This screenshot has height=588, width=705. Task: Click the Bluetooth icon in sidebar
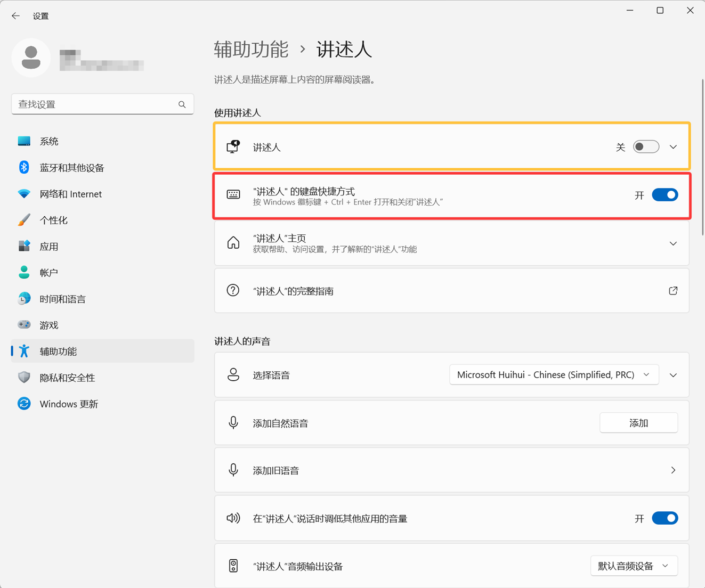[24, 167]
